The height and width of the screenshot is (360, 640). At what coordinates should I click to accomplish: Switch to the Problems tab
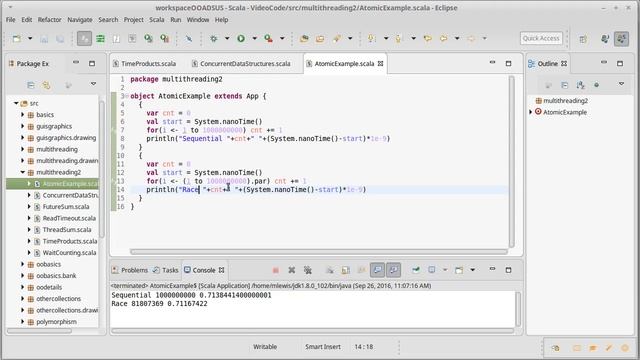tap(130, 270)
